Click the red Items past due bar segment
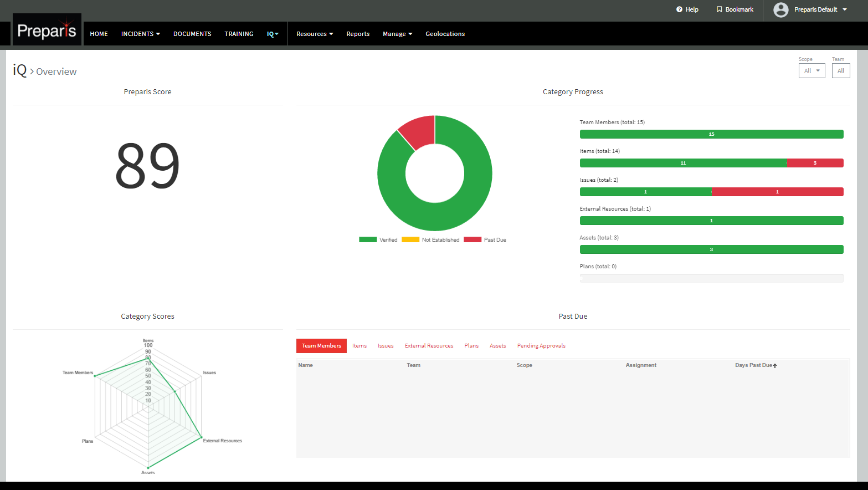Screen dimensions: 868x490 (x=815, y=163)
